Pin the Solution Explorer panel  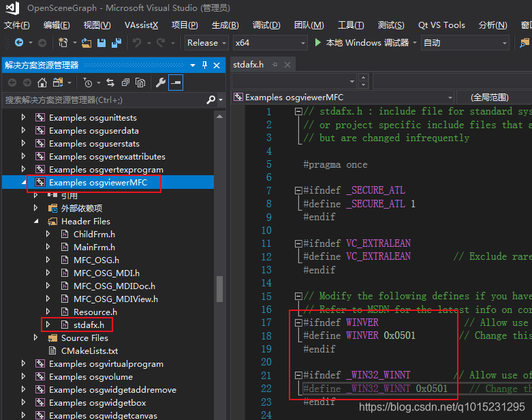[x=204, y=65]
